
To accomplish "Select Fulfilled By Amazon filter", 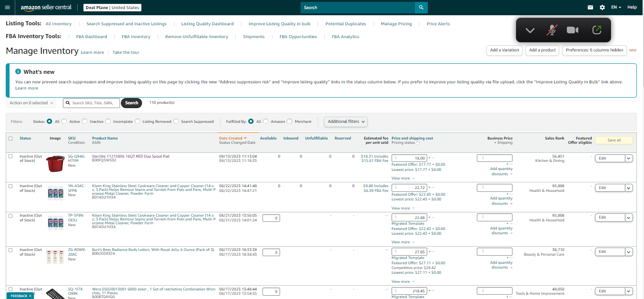I will 266,121.
